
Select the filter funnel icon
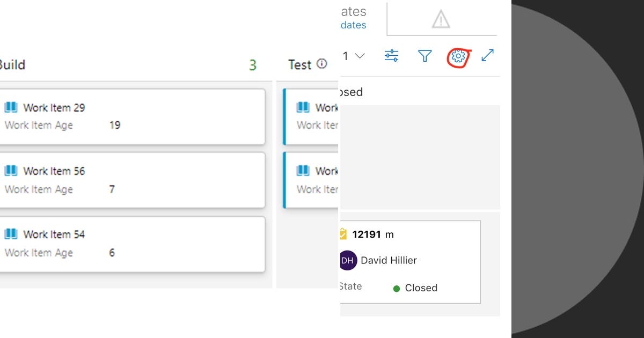coord(425,55)
